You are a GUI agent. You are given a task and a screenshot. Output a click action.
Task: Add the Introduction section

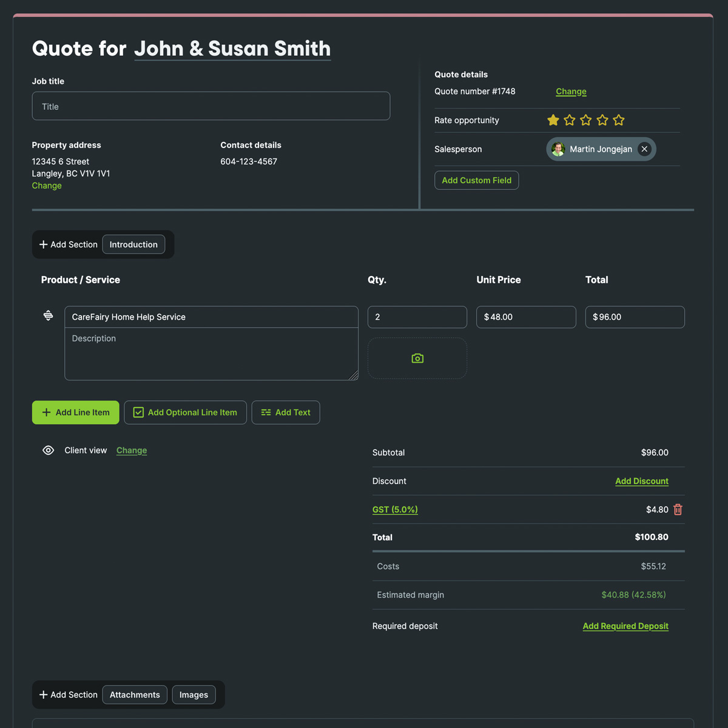click(x=133, y=244)
